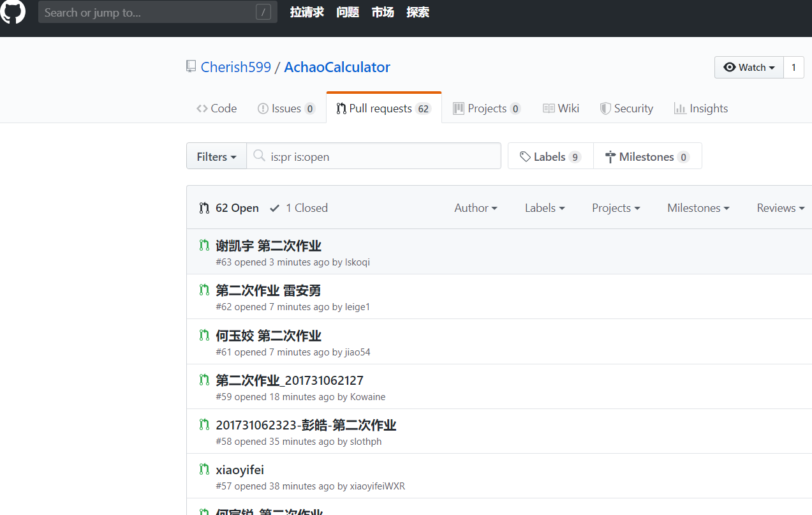Click 拉请求 in the top navigation

pos(307,12)
